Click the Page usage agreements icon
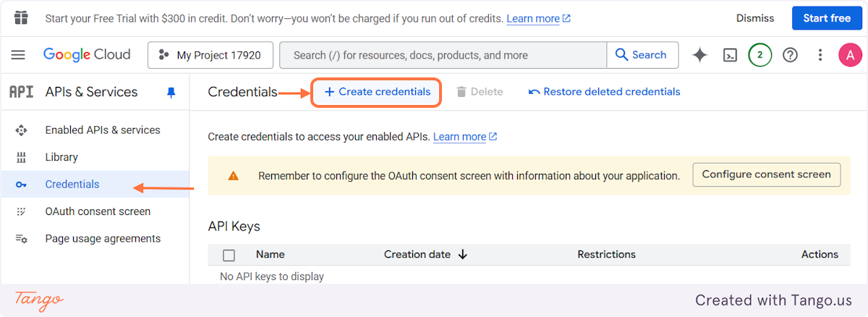Viewport: 868px width, 317px height. pos(21,239)
